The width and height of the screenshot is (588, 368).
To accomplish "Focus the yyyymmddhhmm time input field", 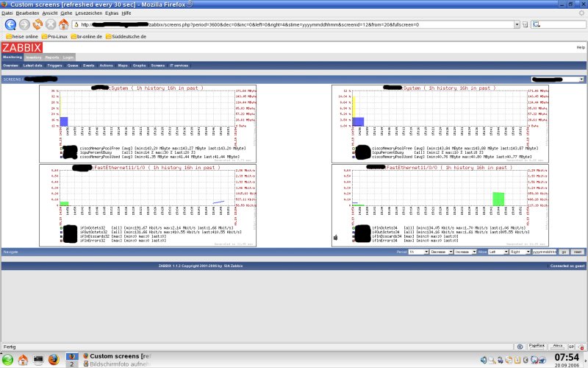I will pos(545,252).
